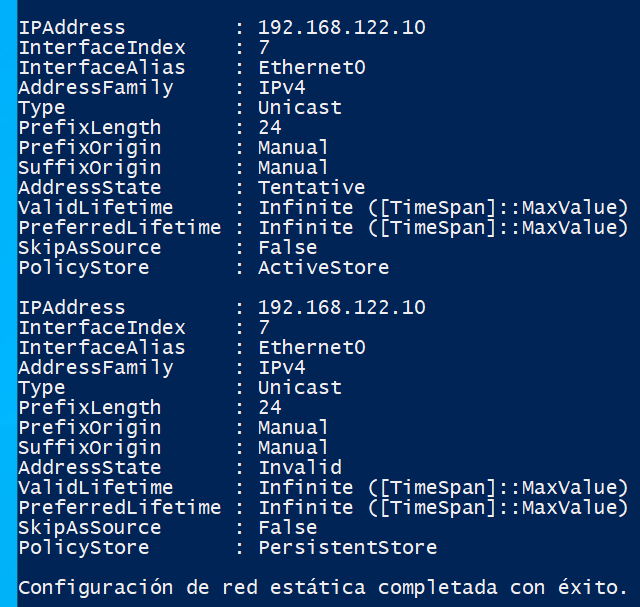Click SkipAsSource False in the PersistentStore entry
The image size is (640, 607).
287,528
